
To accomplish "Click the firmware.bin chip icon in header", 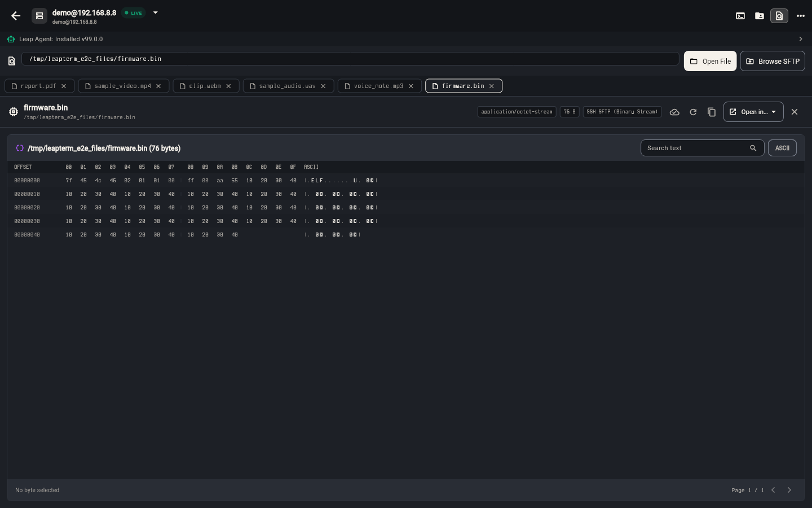I will (14, 112).
